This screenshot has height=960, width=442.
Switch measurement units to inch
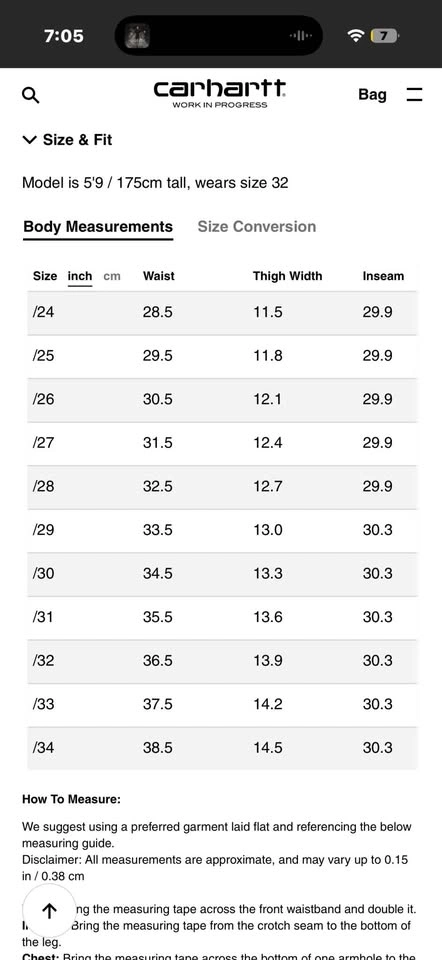point(80,276)
